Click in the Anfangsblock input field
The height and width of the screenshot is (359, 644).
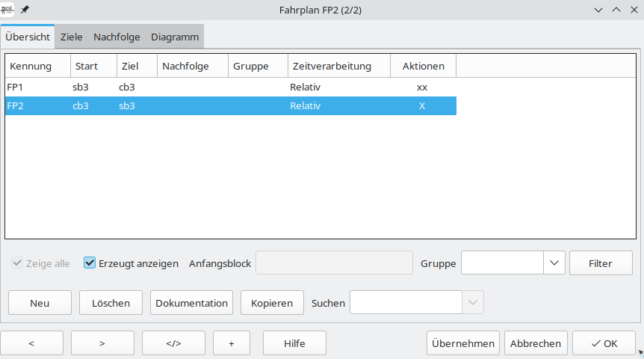[334, 263]
